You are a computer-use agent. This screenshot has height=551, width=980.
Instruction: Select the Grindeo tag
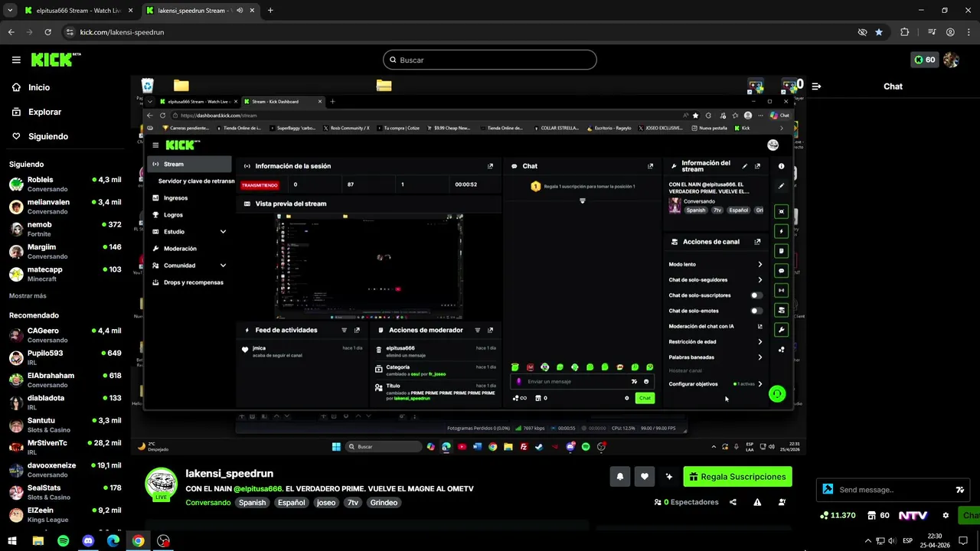click(384, 503)
